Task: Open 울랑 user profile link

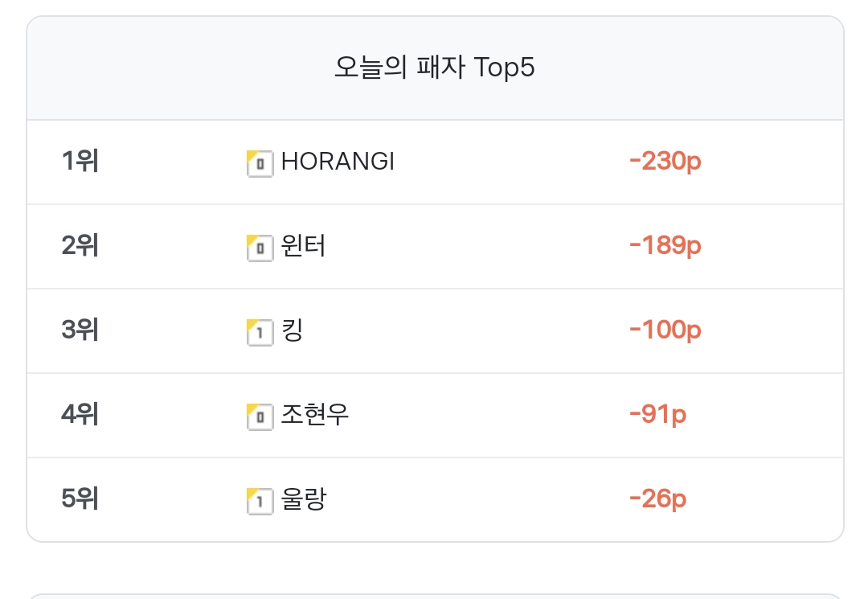Action: pyautogui.click(x=304, y=498)
